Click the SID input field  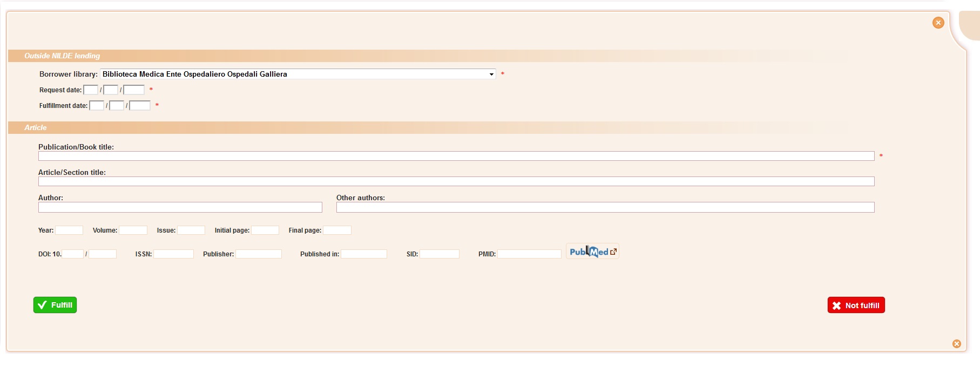[440, 254]
